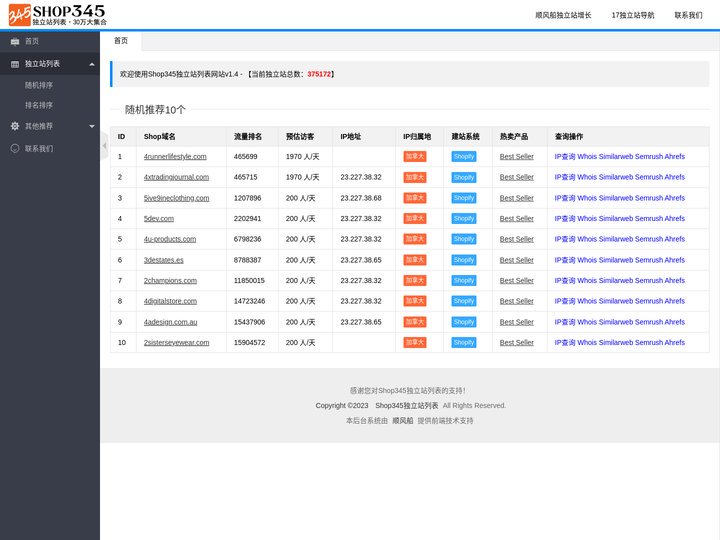720x540 pixels.
Task: Open 17独立站导航 in top navigation
Action: (x=633, y=15)
